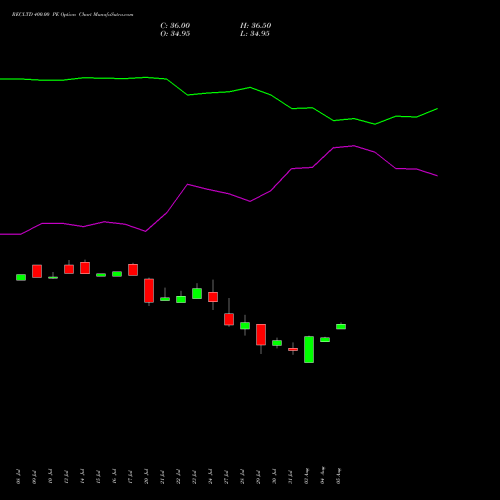Click the green upper band line
The width and height of the screenshot is (500, 500).
coord(219,92)
